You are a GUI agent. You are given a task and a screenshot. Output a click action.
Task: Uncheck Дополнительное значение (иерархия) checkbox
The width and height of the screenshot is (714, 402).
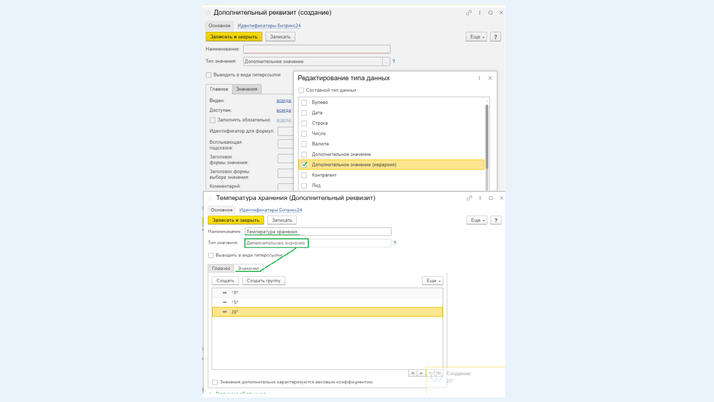click(x=304, y=165)
